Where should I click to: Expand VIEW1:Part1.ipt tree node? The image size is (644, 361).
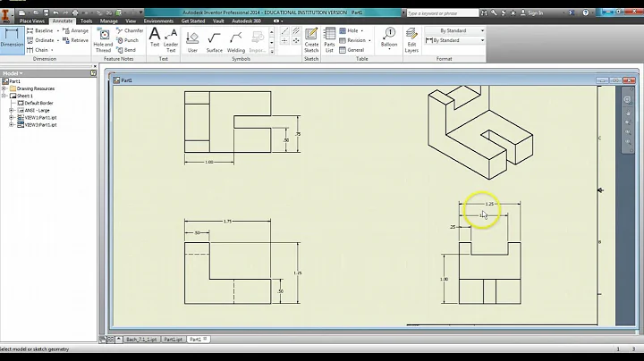click(x=12, y=118)
